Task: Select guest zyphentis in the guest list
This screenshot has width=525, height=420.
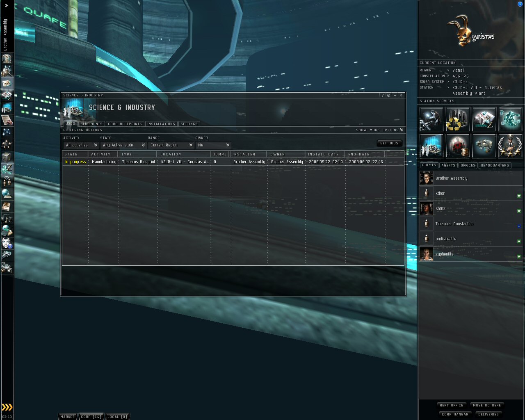Action: (471, 254)
